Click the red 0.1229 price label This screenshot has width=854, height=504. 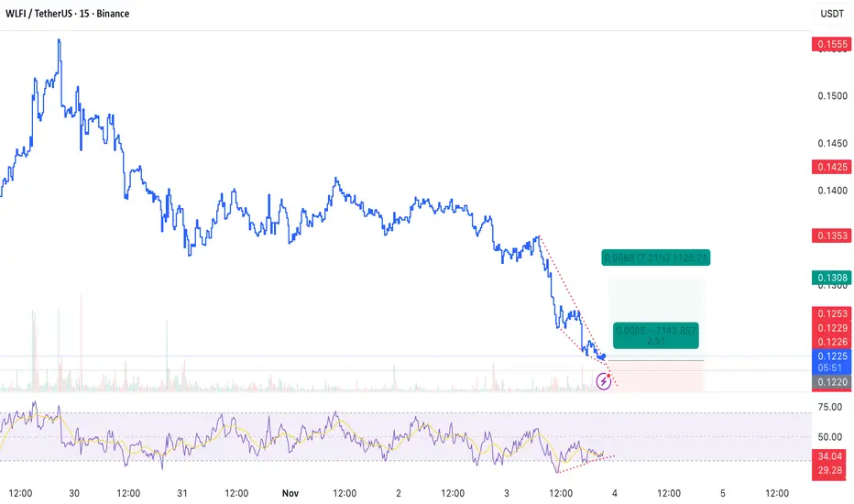point(832,327)
